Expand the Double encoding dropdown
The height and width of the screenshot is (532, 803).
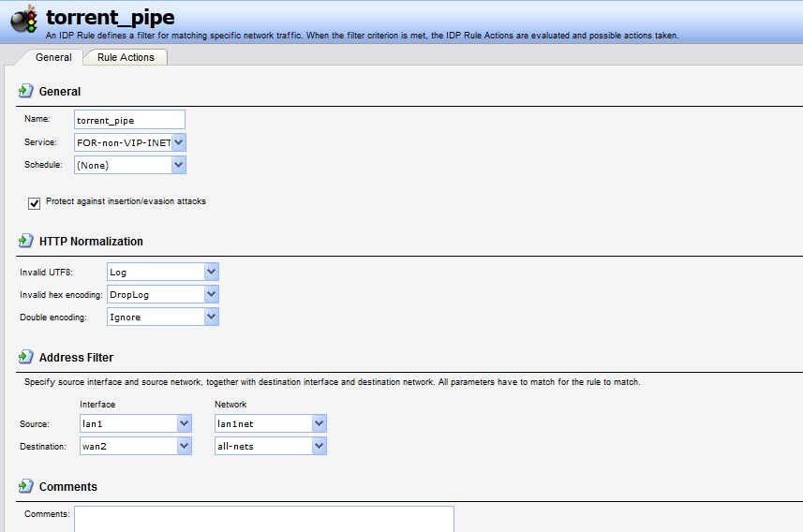[211, 317]
